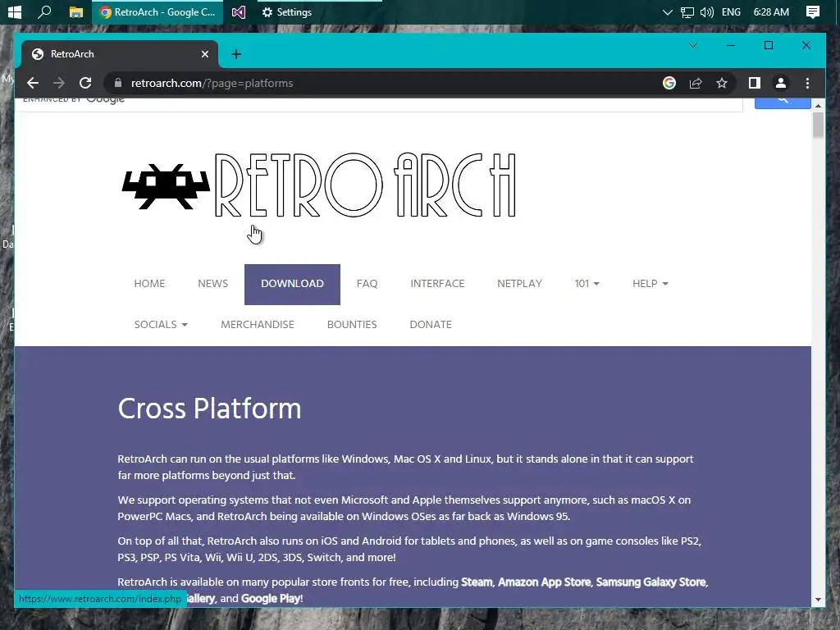Expand the 101 dropdown menu
The image size is (840, 630).
(x=587, y=284)
